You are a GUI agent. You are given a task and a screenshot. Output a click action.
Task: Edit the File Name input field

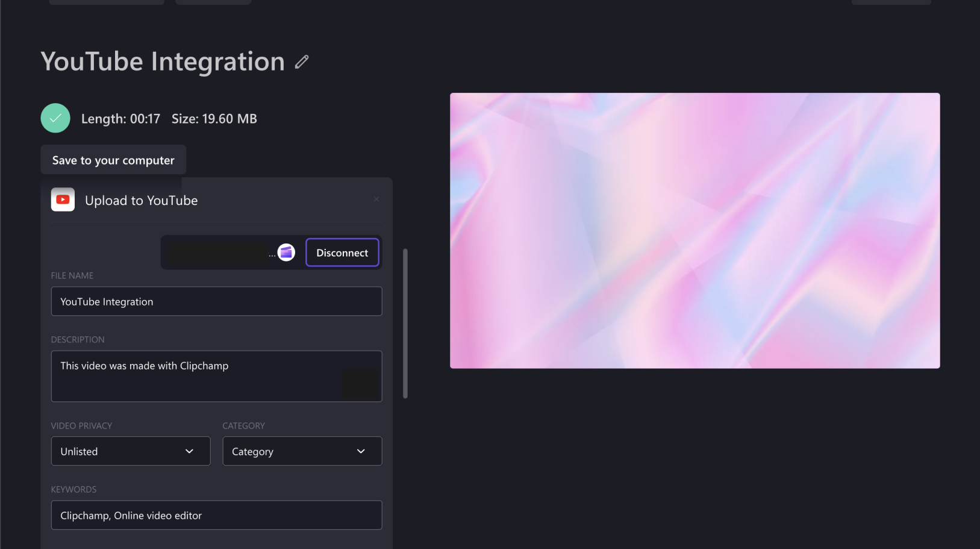click(x=217, y=301)
